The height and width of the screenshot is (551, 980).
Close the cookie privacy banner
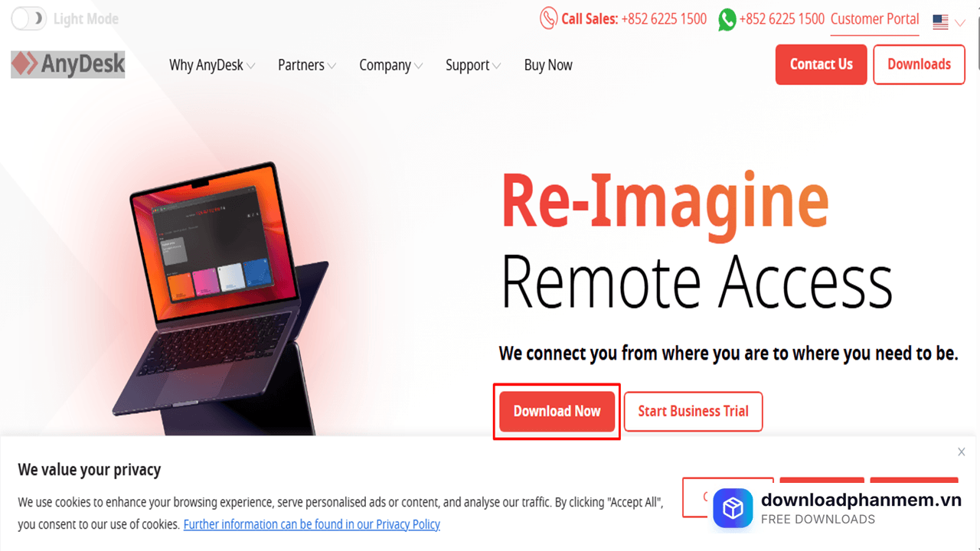(x=961, y=452)
